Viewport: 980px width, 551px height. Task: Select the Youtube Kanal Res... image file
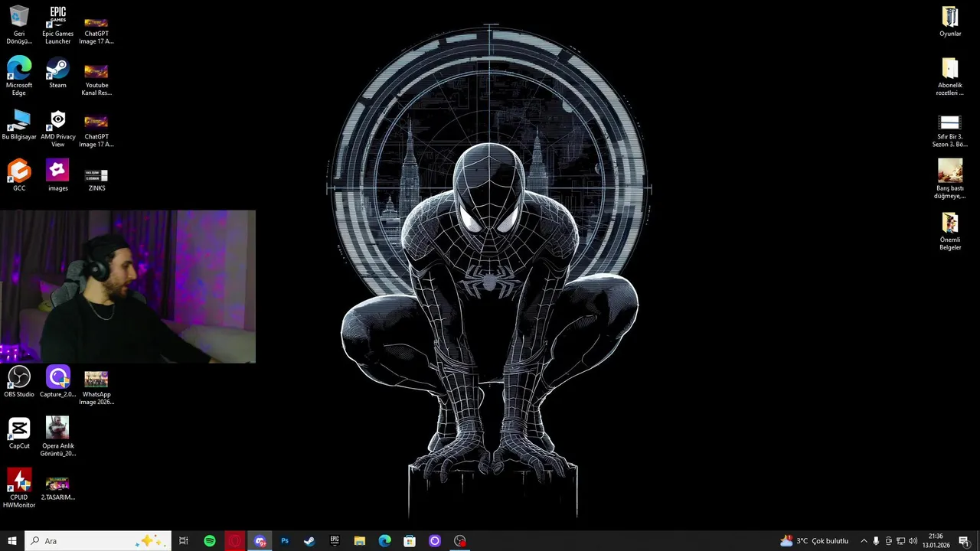pyautogui.click(x=96, y=80)
